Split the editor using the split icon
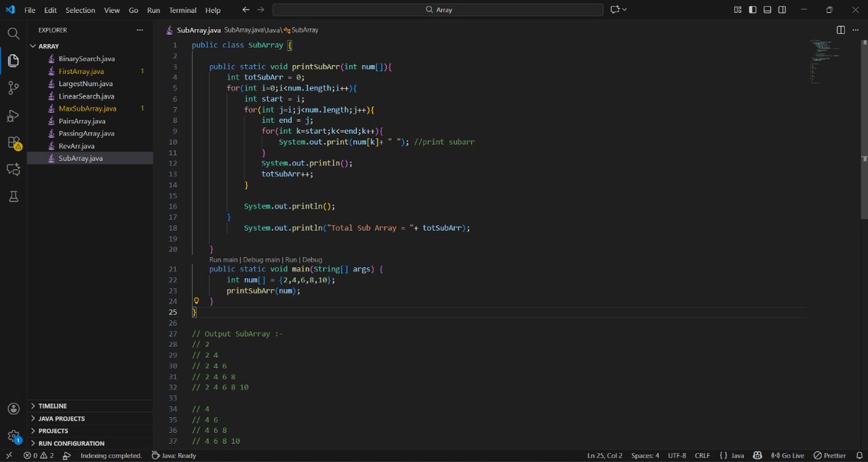This screenshot has width=868, height=462. click(x=839, y=30)
